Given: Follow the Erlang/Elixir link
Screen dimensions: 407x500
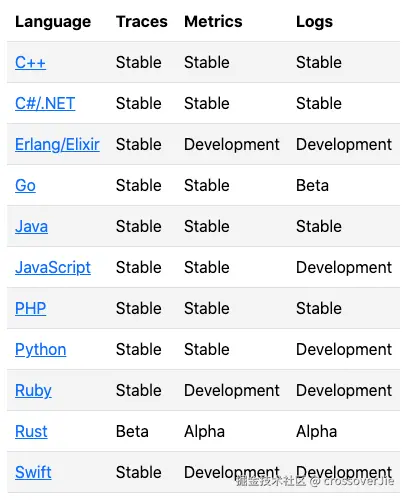Looking at the screenshot, I should pos(57,145).
